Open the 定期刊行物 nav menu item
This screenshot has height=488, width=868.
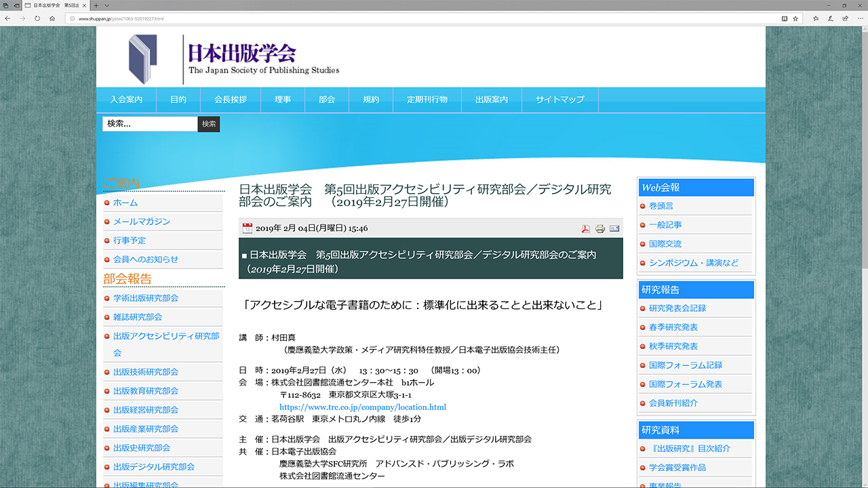[x=427, y=100]
